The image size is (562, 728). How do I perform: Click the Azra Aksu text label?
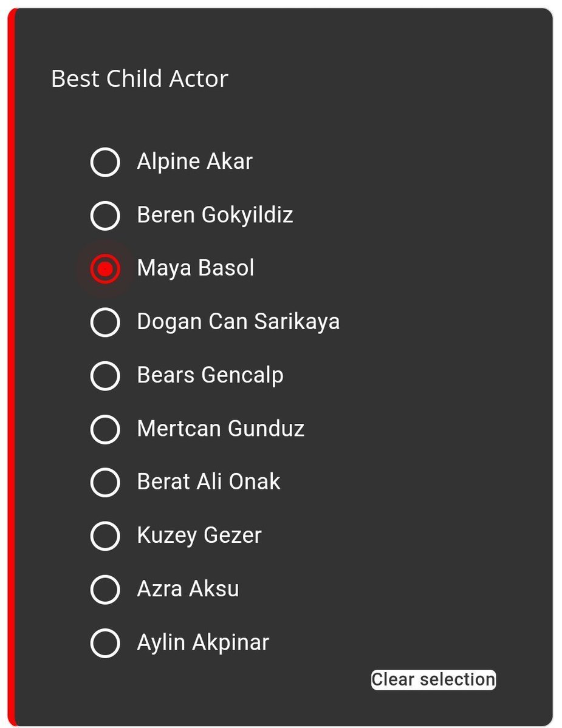point(188,589)
